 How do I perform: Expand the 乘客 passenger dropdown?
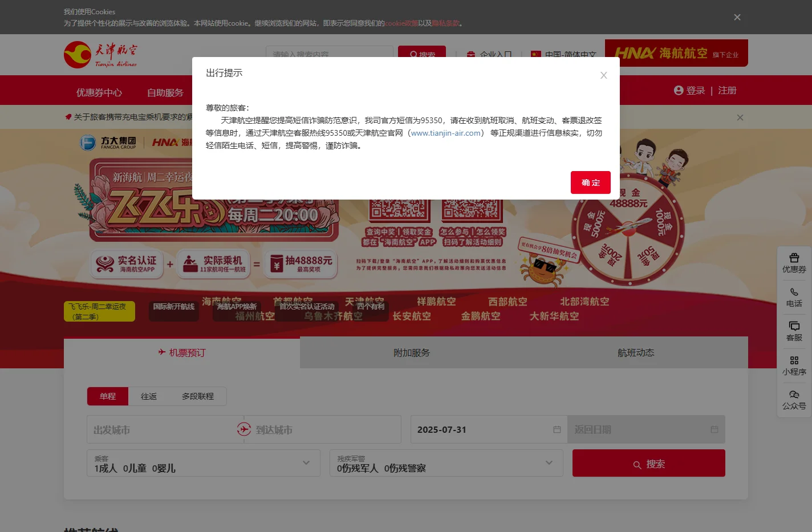pos(204,463)
